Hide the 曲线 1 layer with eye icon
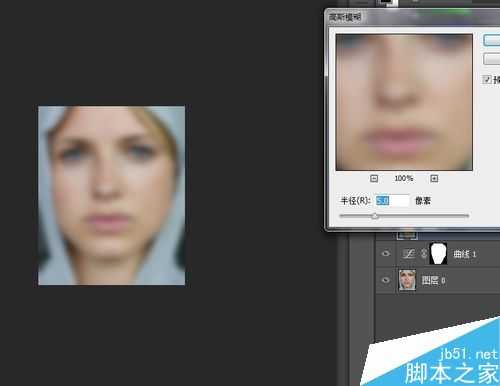This screenshot has height=386, width=500. [x=386, y=254]
